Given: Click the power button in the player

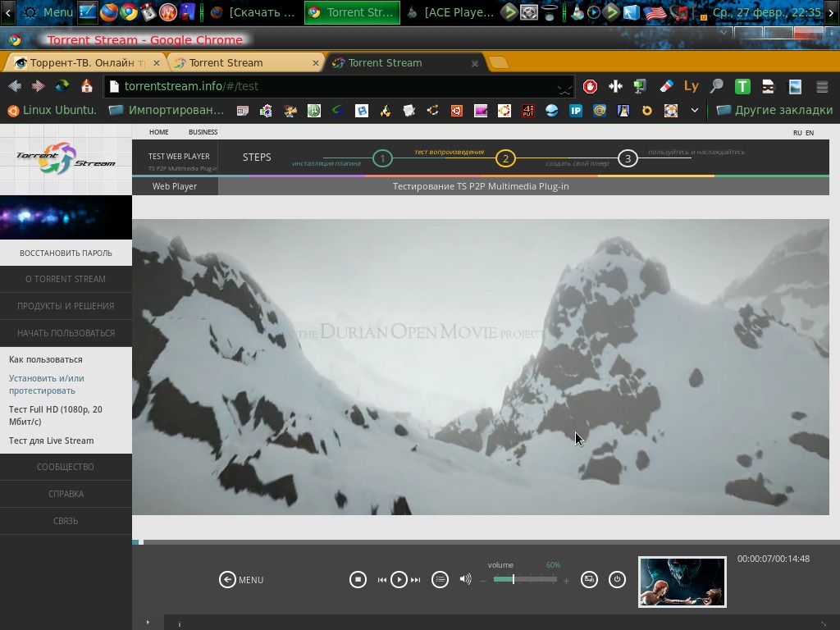Looking at the screenshot, I should tap(617, 579).
